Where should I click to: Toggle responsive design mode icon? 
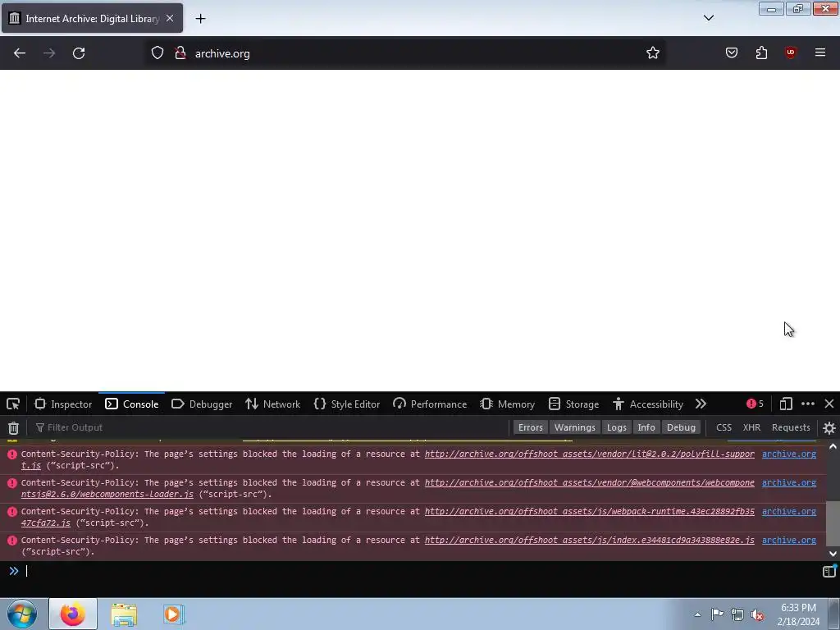click(785, 404)
